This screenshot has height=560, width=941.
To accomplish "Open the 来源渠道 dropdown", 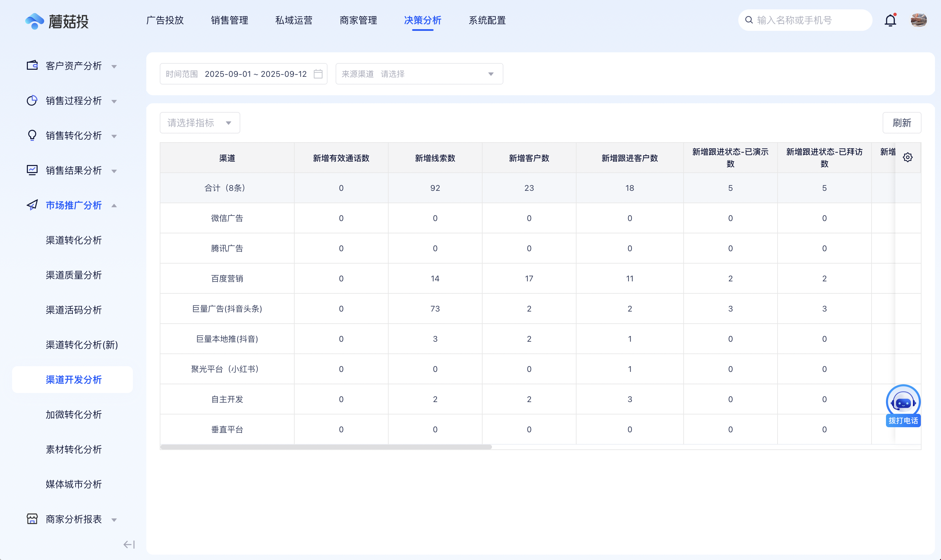I will [x=419, y=74].
